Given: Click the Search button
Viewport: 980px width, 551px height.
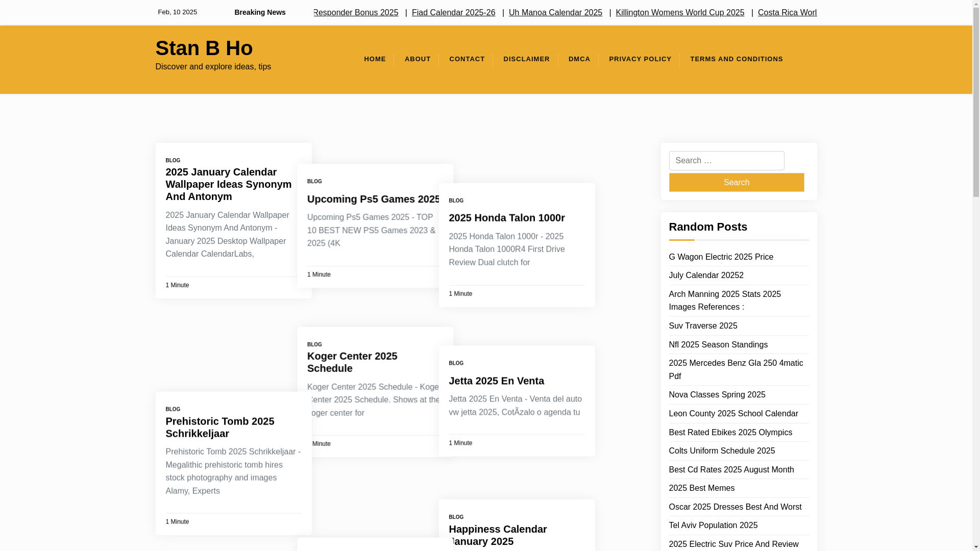Looking at the screenshot, I should (x=736, y=182).
